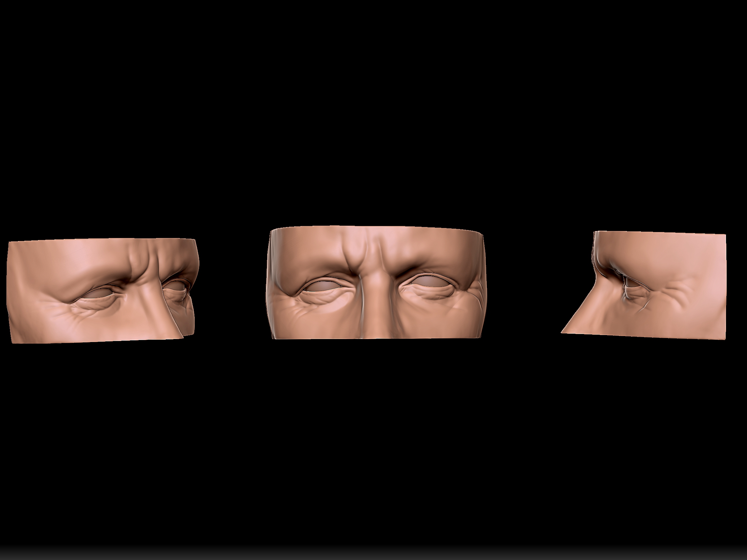Select the three-quarter view eye sculpt
Viewport: 747px width, 560px height.
pos(103,291)
